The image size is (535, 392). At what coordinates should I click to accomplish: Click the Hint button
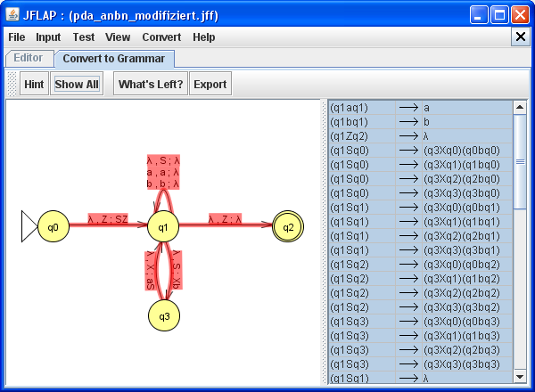(34, 84)
